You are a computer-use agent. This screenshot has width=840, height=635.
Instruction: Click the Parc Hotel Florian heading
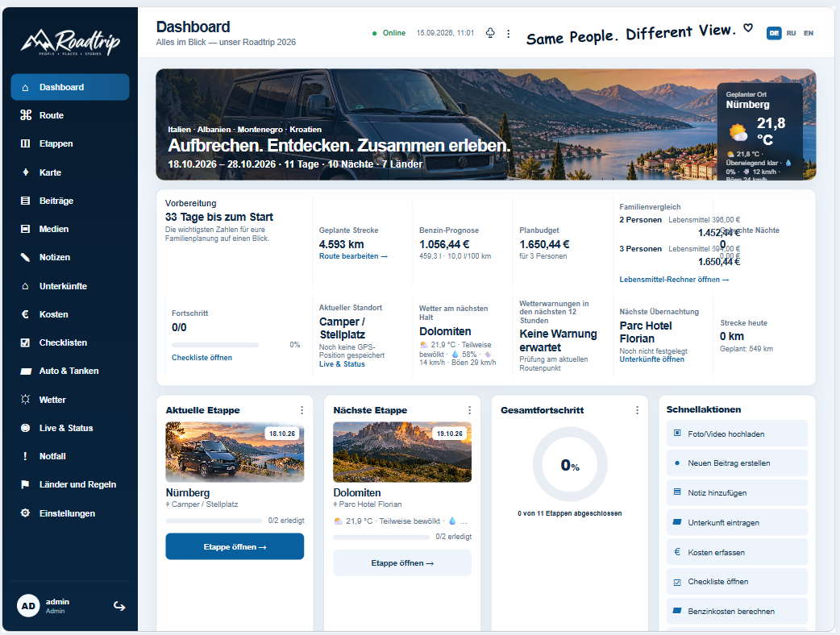646,332
